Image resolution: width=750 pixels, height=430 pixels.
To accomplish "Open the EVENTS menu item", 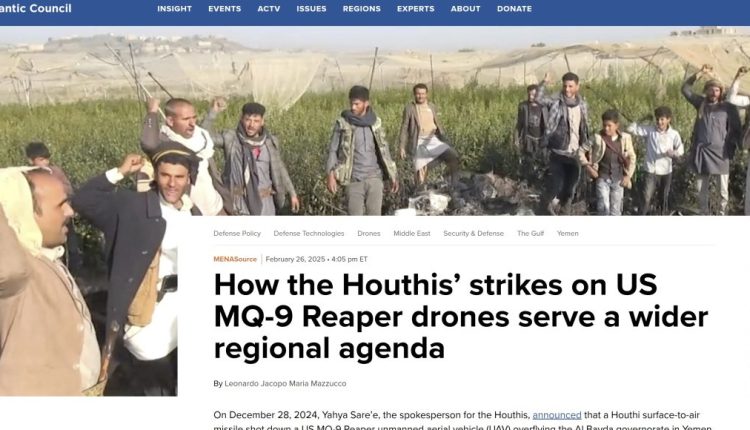I will [224, 9].
